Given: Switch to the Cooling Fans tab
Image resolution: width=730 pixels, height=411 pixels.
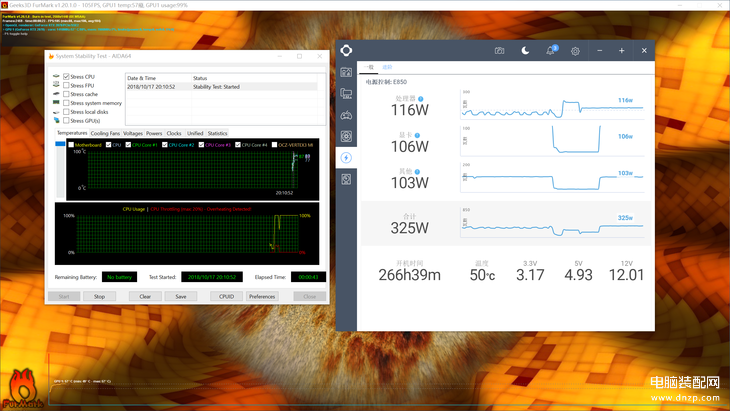Looking at the screenshot, I should point(105,134).
